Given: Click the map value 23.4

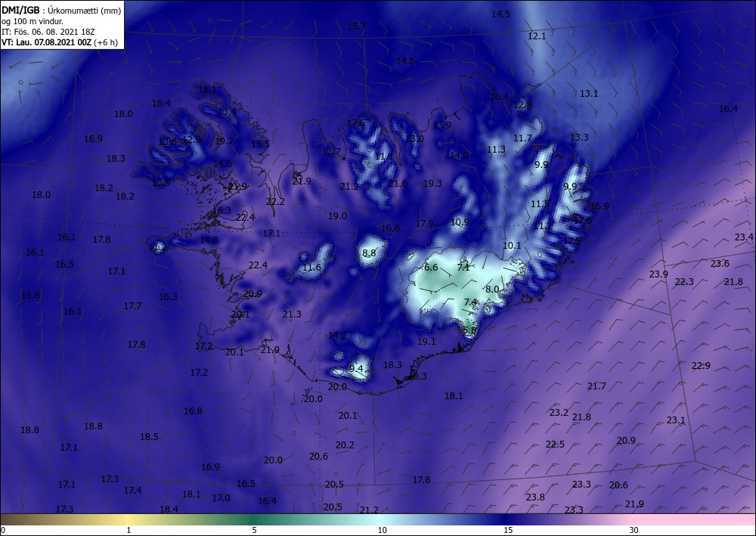Looking at the screenshot, I should (x=744, y=237).
